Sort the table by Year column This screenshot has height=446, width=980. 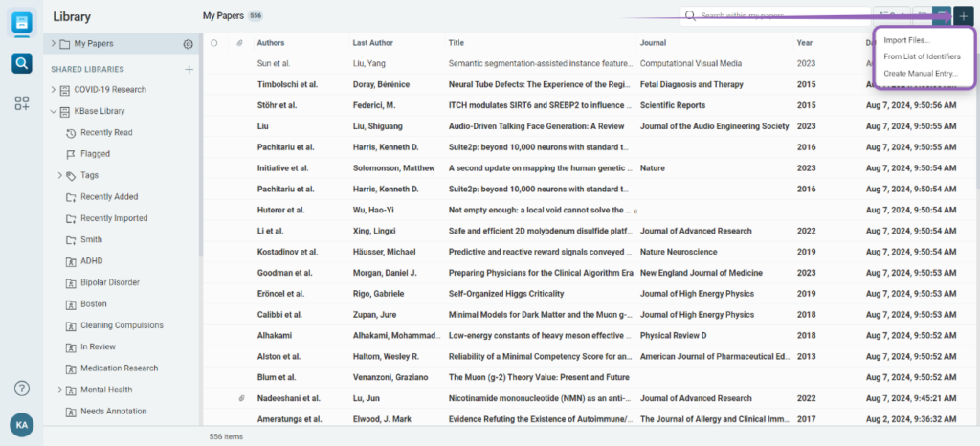pyautogui.click(x=805, y=43)
